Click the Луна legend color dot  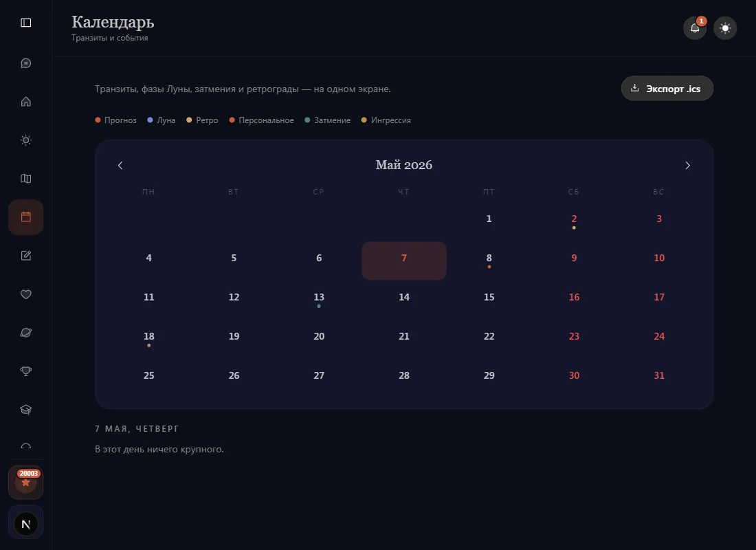150,120
